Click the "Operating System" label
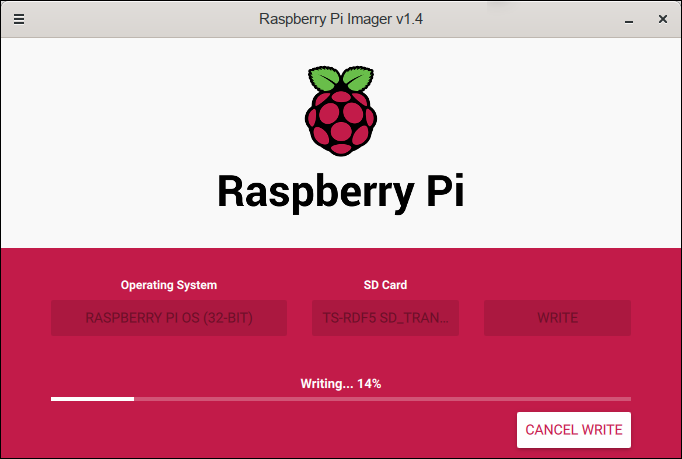The image size is (682, 459). pyautogui.click(x=168, y=285)
